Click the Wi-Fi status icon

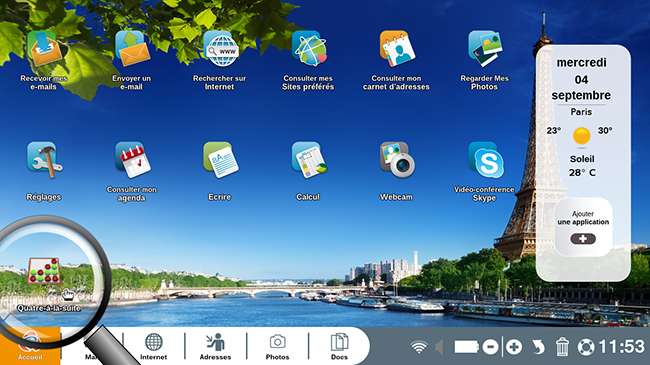(x=419, y=347)
